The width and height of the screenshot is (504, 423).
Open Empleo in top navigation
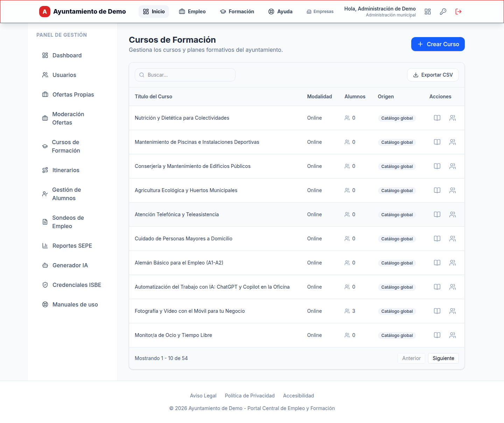coord(192,12)
